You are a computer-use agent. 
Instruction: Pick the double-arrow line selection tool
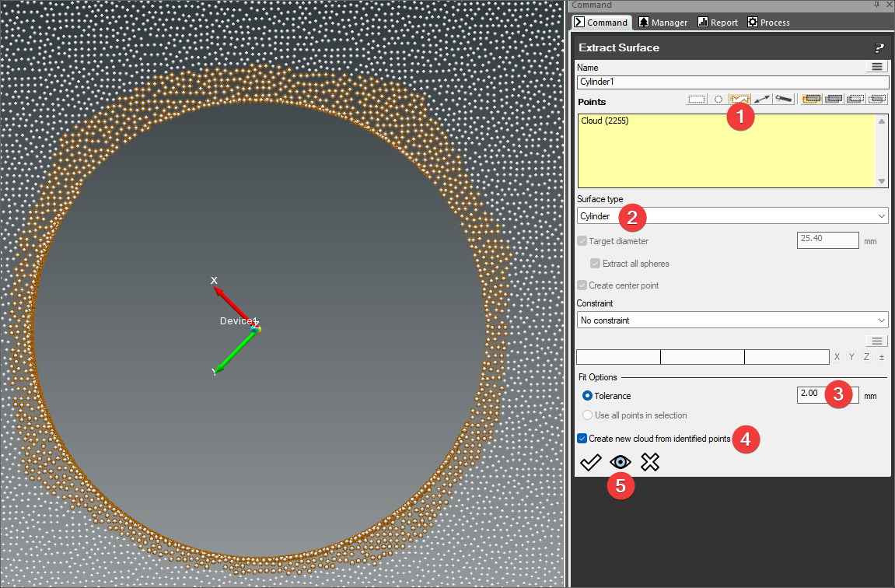[x=762, y=100]
